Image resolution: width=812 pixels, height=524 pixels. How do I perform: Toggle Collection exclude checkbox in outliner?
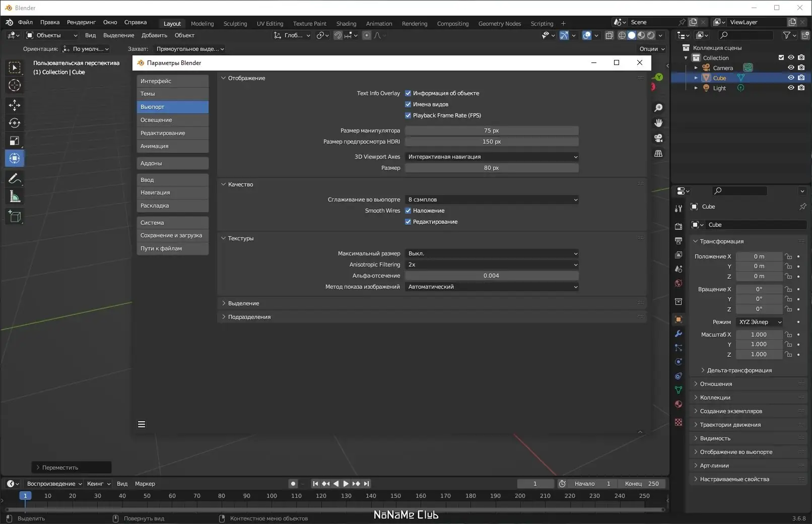(781, 57)
